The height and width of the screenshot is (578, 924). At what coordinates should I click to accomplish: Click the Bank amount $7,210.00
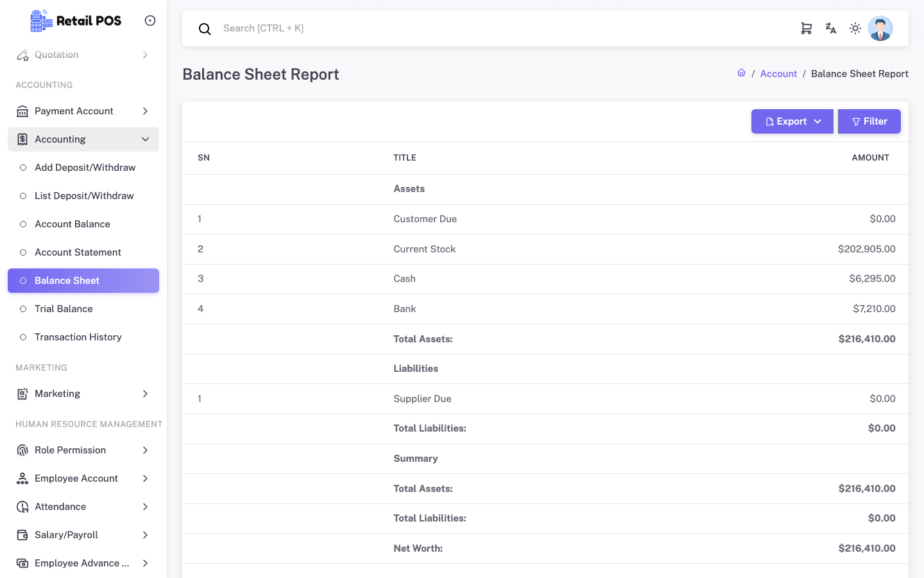coord(874,309)
